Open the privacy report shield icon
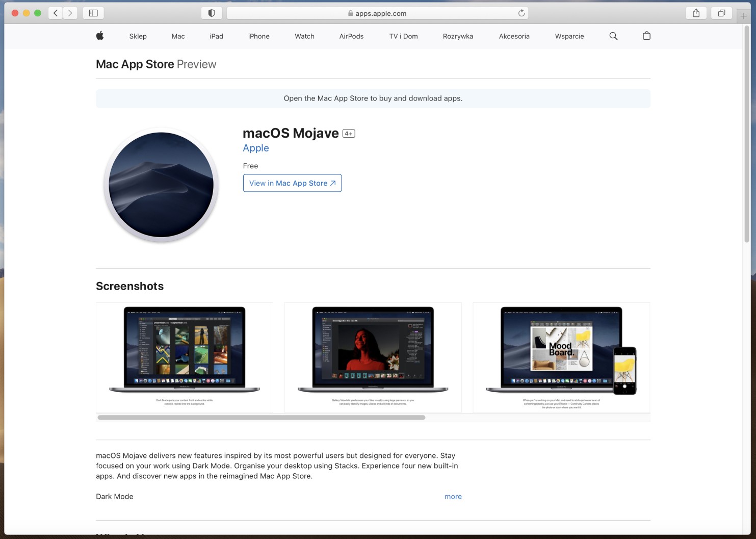Viewport: 756px width, 539px height. 212,13
